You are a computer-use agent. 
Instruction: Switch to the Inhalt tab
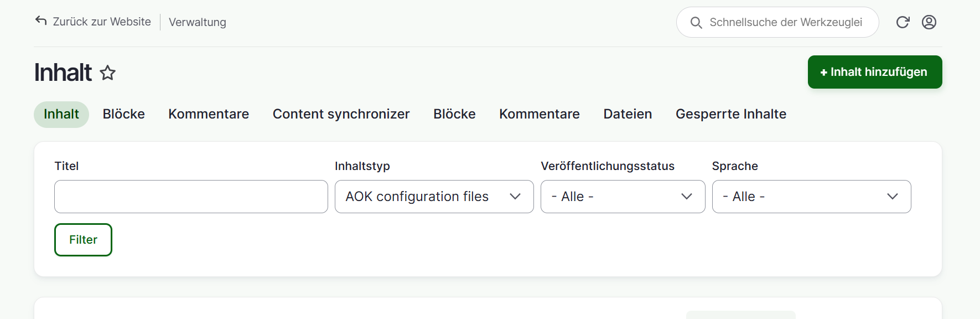pyautogui.click(x=61, y=114)
